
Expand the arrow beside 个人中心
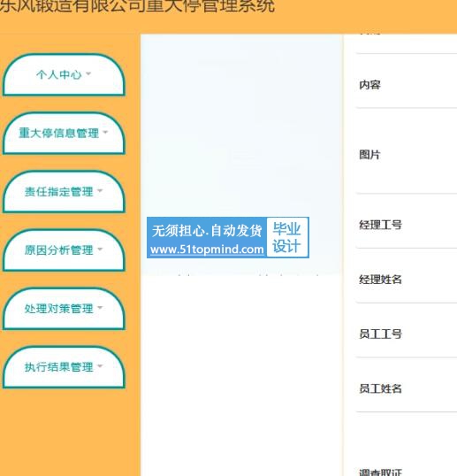[x=88, y=73]
